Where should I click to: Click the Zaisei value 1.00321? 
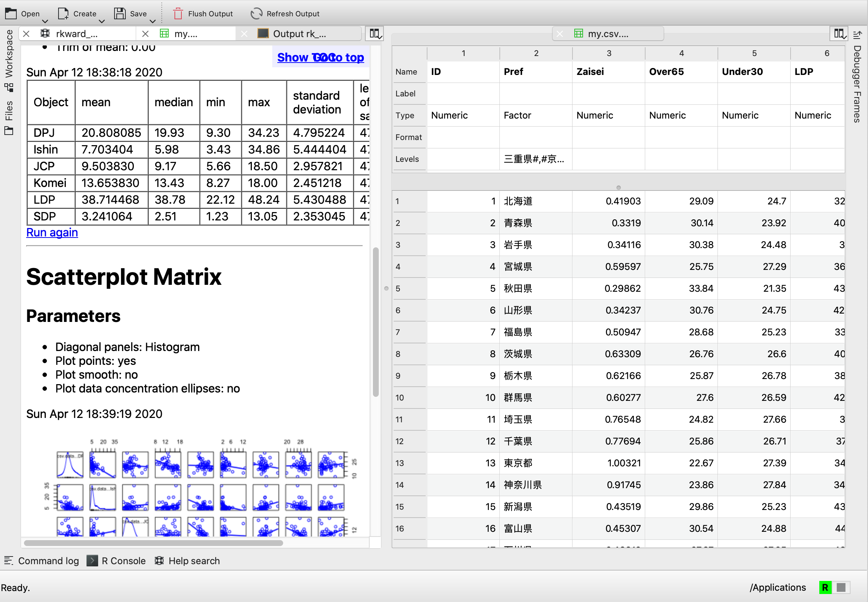point(609,463)
